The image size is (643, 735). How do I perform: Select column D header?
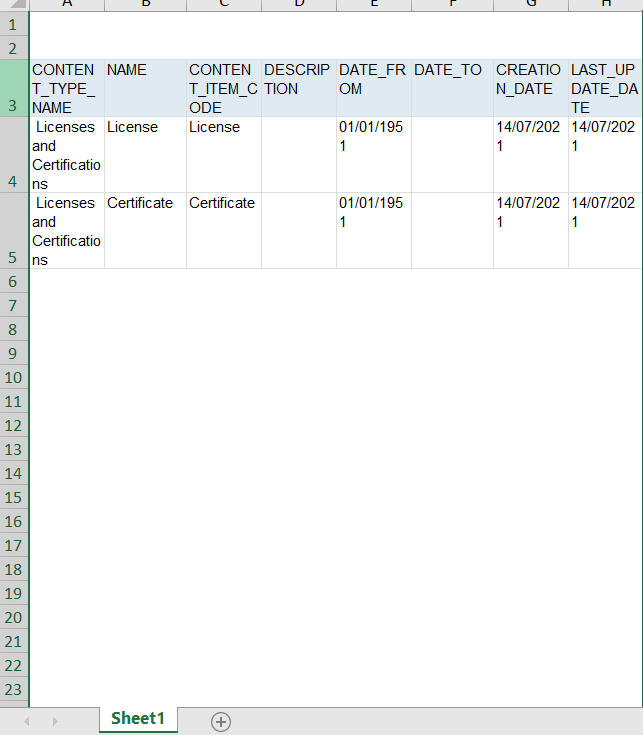tap(299, 5)
